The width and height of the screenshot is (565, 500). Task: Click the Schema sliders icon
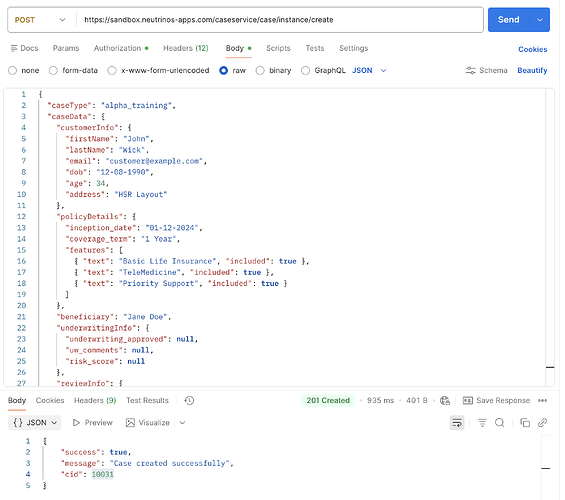point(470,71)
